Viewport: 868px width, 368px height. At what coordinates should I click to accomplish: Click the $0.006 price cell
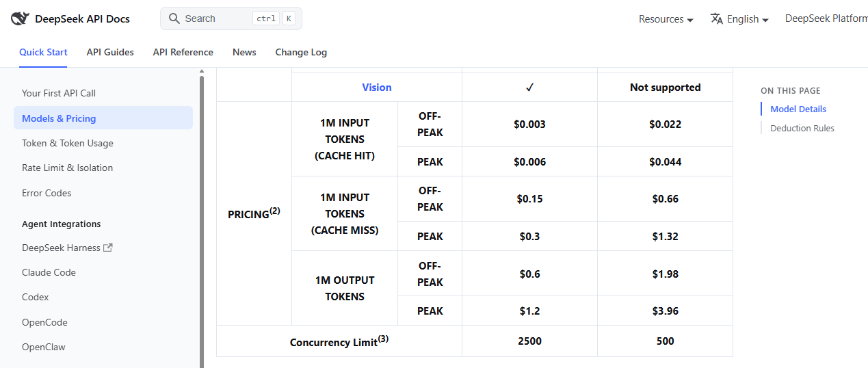point(530,162)
